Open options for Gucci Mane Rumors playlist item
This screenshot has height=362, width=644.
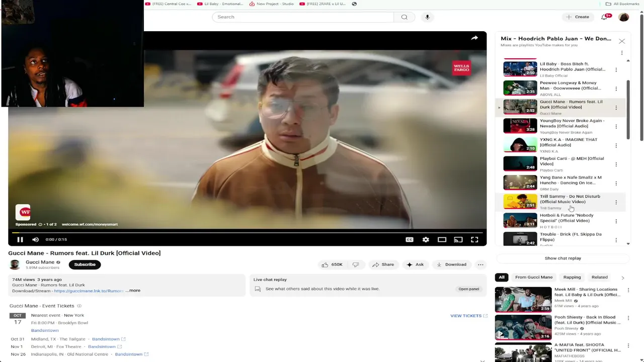pyautogui.click(x=616, y=108)
